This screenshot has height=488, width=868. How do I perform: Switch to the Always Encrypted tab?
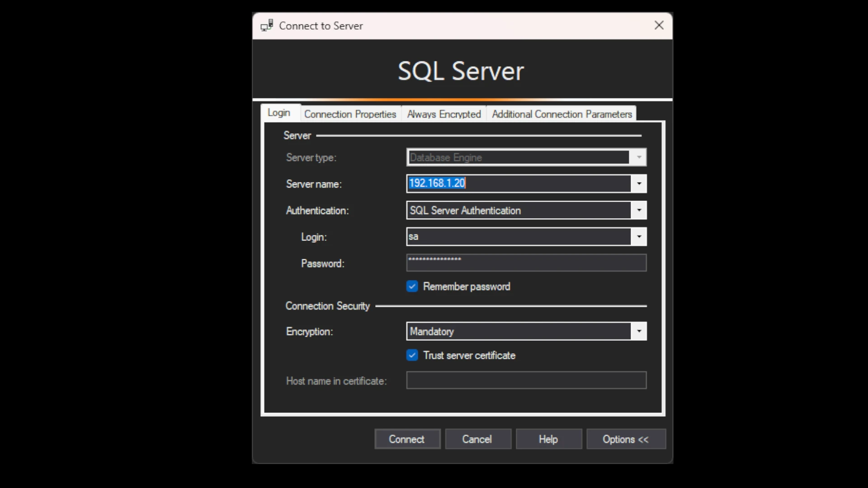pos(444,114)
